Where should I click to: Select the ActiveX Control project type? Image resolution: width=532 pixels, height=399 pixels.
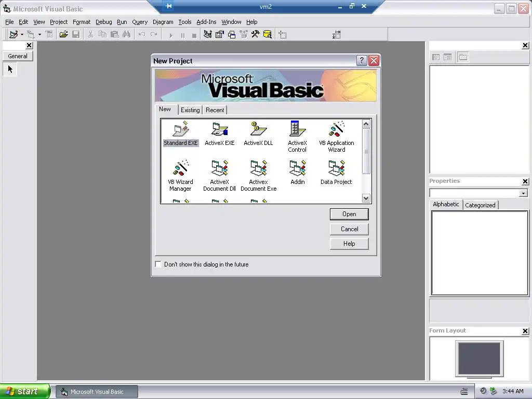pyautogui.click(x=297, y=137)
